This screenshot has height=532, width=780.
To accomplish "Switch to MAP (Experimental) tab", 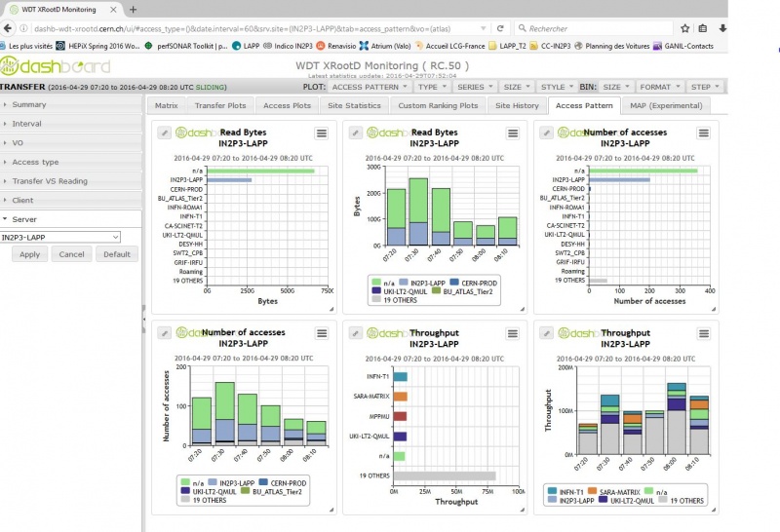I will pos(666,105).
